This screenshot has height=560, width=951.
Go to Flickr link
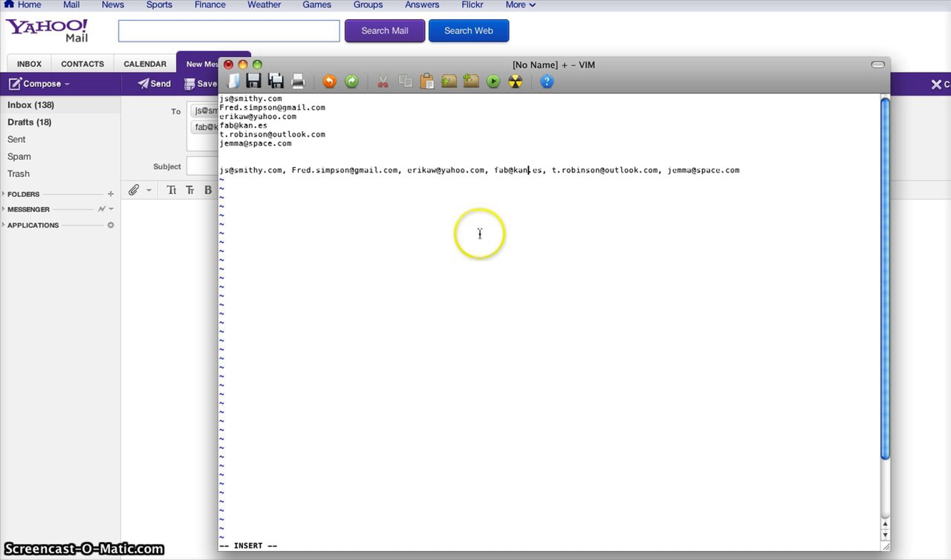[x=472, y=5]
